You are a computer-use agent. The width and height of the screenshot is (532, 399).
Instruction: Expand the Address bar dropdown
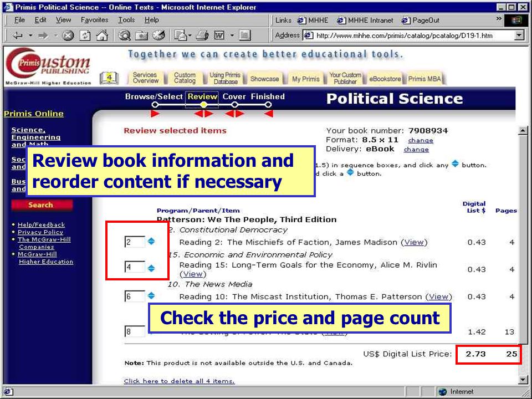pyautogui.click(x=519, y=35)
